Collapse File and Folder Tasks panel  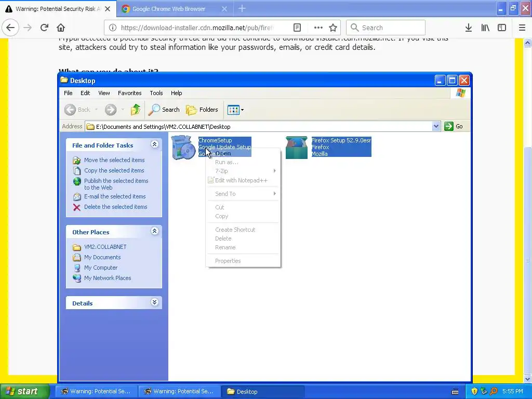(x=154, y=144)
